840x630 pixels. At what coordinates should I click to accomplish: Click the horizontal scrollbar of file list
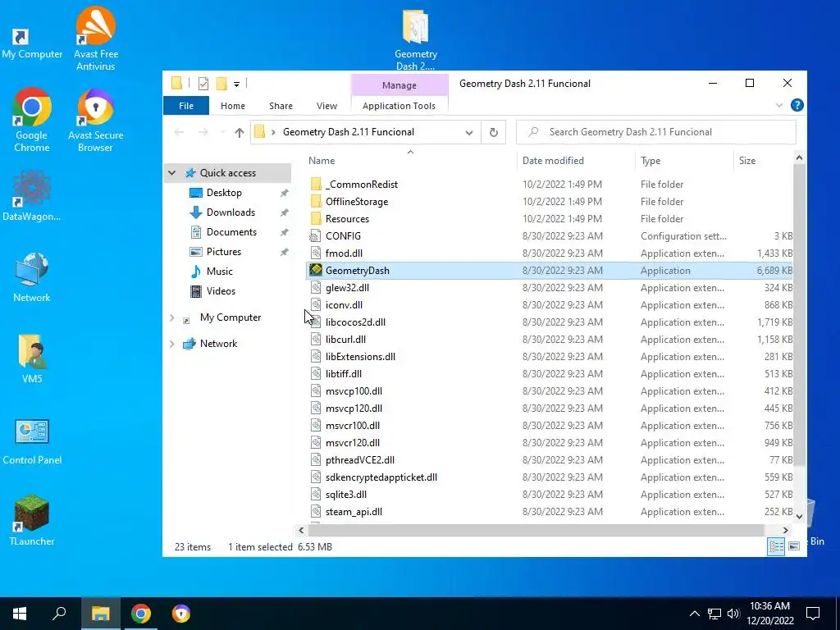536,530
